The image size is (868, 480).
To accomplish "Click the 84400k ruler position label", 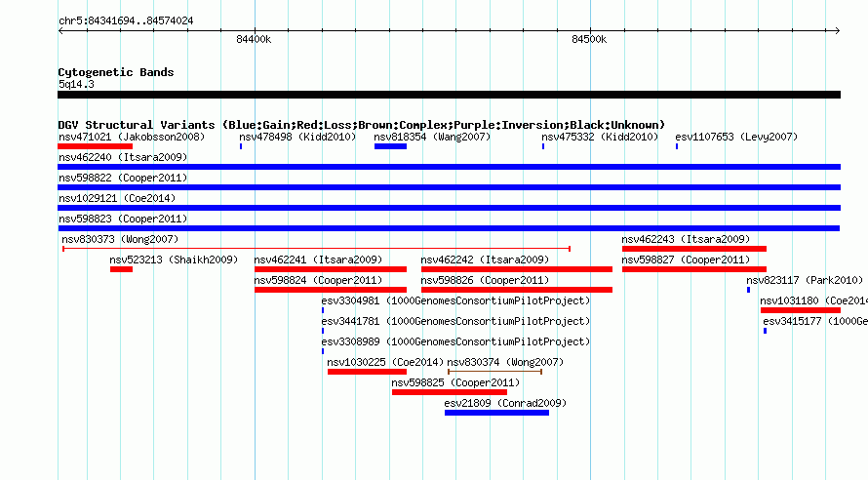I will pos(254,39).
